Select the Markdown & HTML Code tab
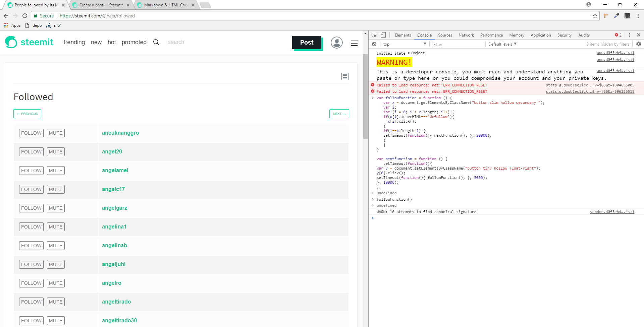The height and width of the screenshot is (327, 644). point(165,5)
